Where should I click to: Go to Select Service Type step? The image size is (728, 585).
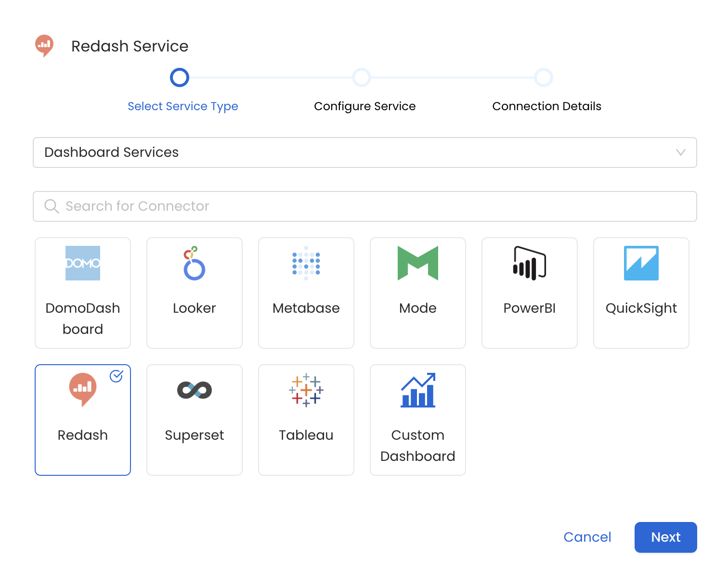pyautogui.click(x=180, y=77)
